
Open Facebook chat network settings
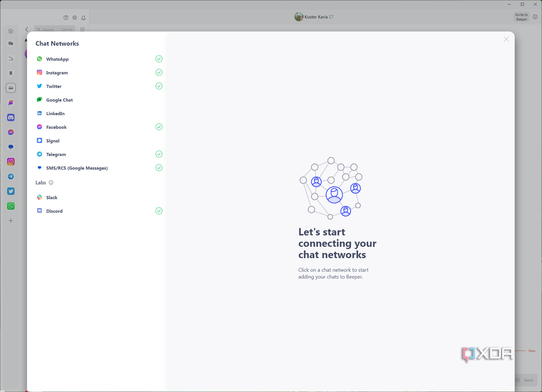99,127
